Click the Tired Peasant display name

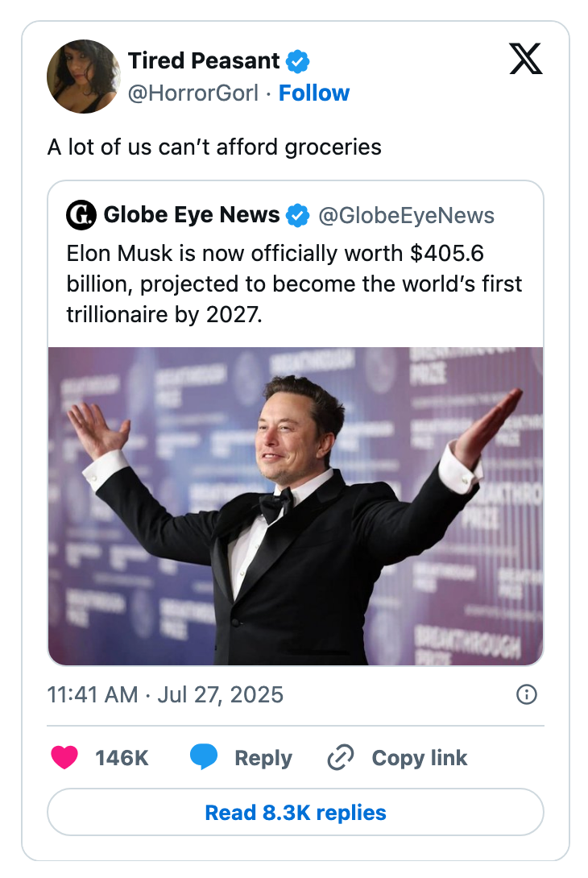204,60
